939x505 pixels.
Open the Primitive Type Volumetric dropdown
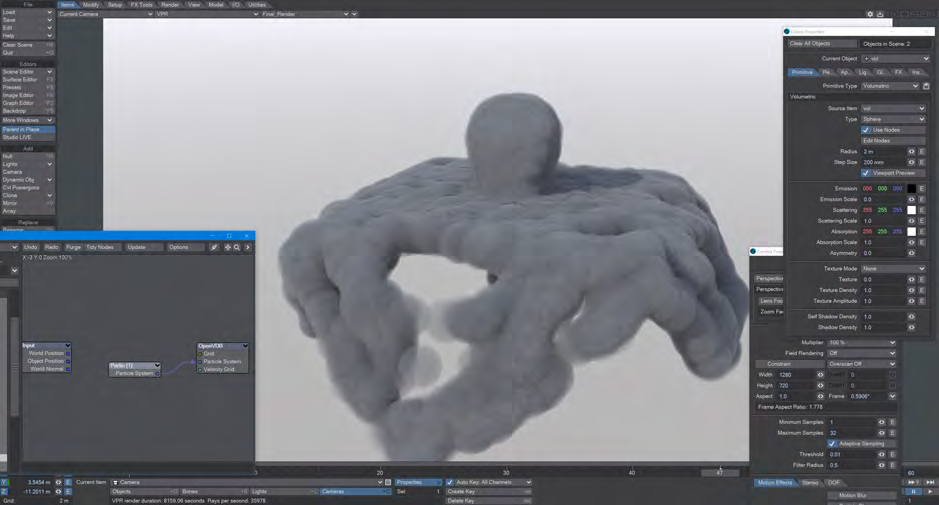point(890,86)
